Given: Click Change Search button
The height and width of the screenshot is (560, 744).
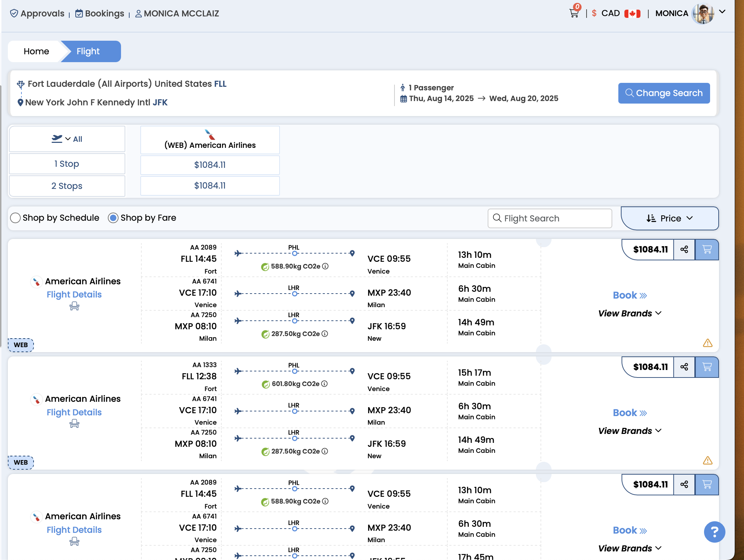Looking at the screenshot, I should [664, 93].
